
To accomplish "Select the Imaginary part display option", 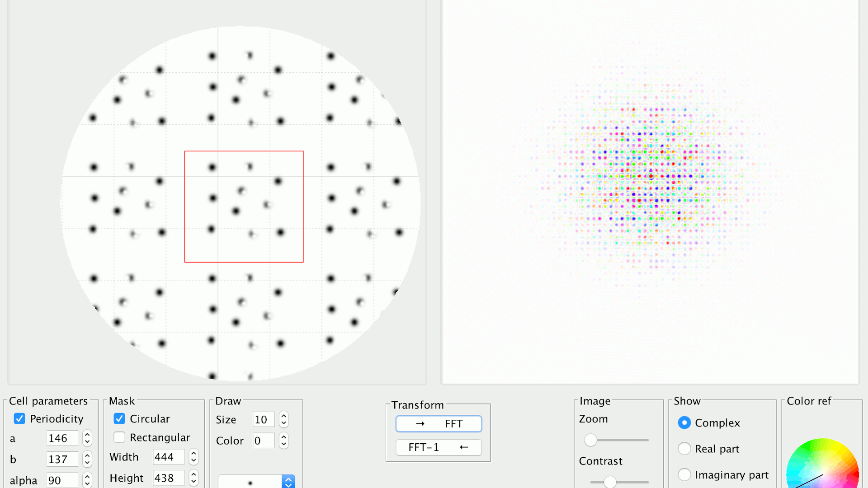I will [x=684, y=474].
